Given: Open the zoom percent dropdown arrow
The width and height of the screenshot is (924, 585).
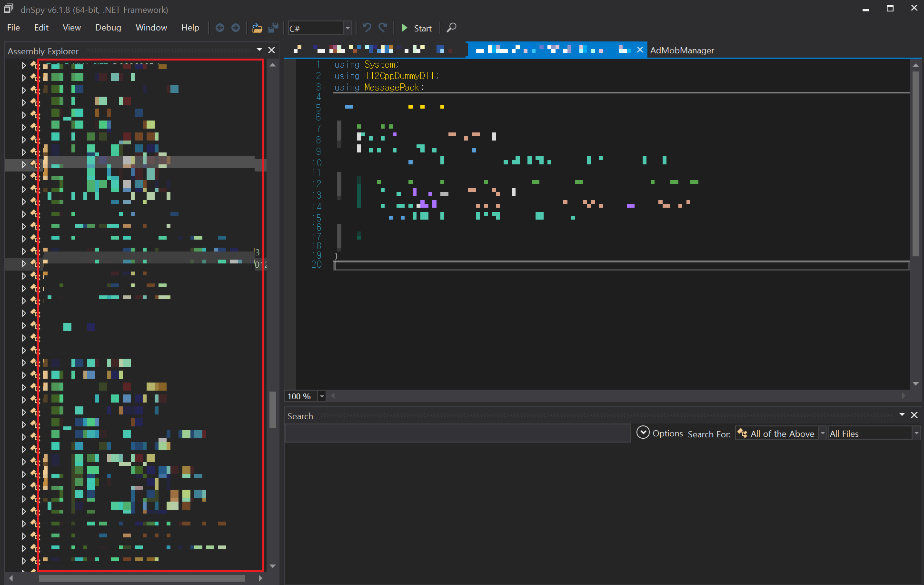Looking at the screenshot, I should (322, 396).
